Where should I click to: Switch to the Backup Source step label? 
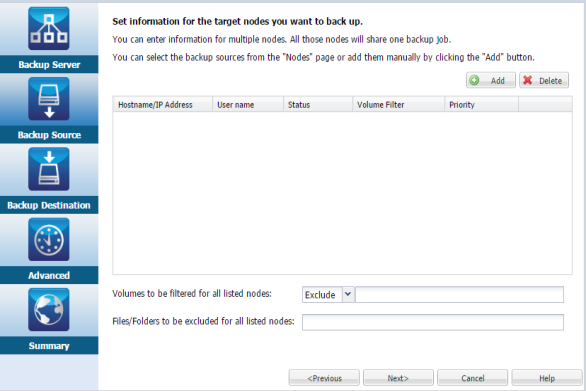click(x=49, y=135)
